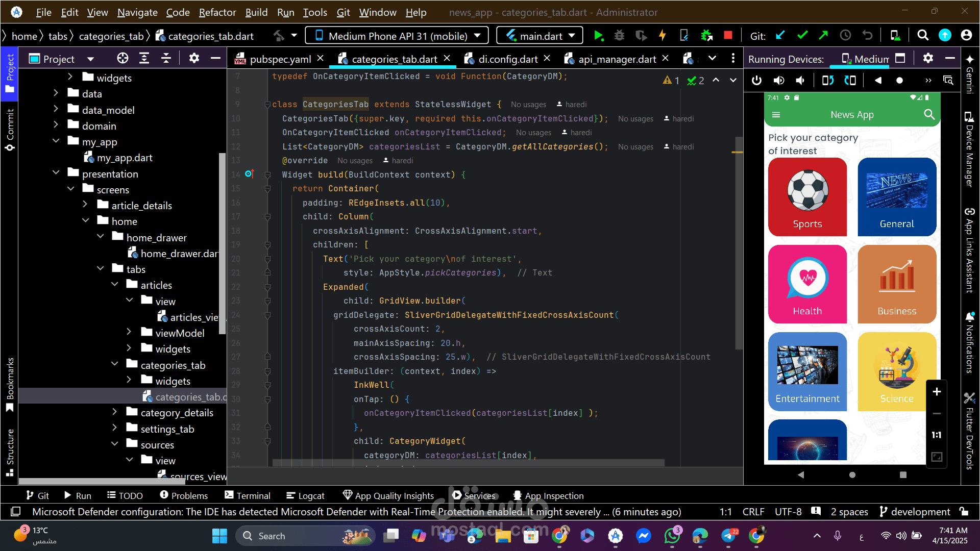Lower emulator volume

[x=800, y=80]
